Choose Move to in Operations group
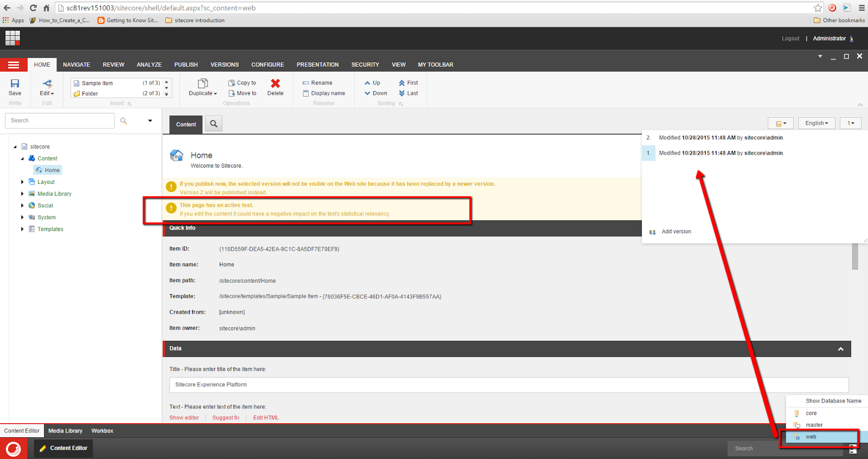This screenshot has width=868, height=459. coord(242,93)
